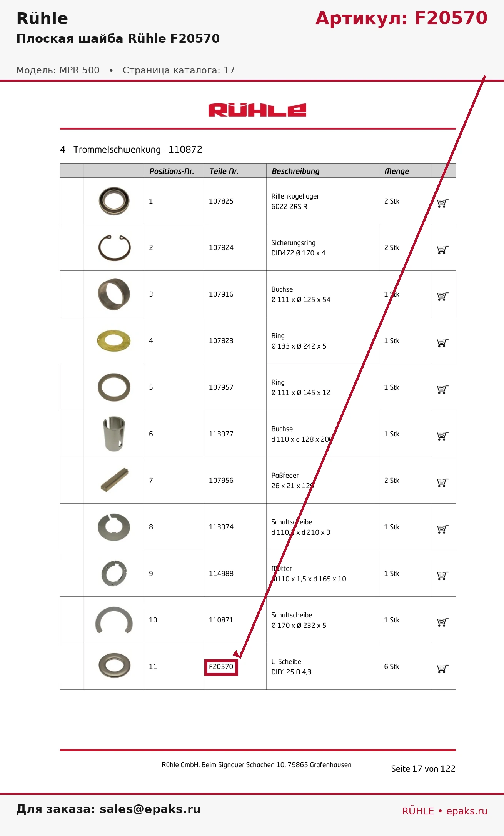Screen dimensions: 504x836
Task: Add Schaltscheibe 110871 to cart
Action: (443, 622)
